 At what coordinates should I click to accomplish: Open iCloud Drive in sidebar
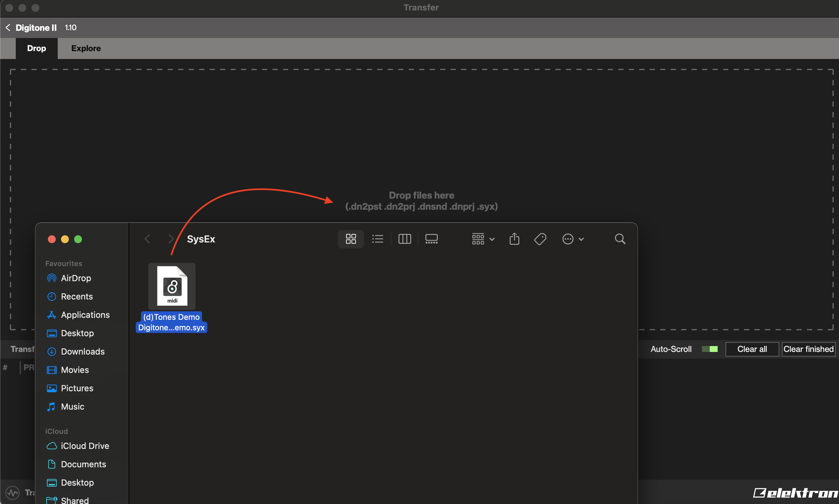[x=85, y=446]
